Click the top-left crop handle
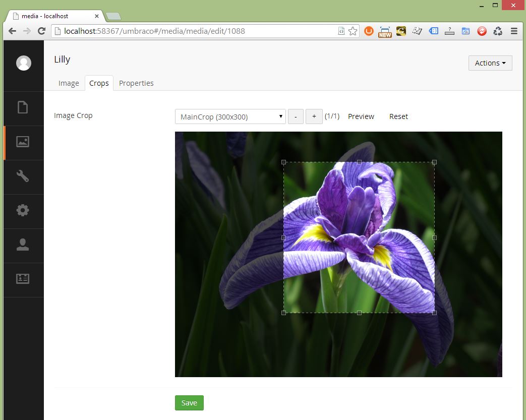Screen dimensions: 526x420 tap(283, 162)
